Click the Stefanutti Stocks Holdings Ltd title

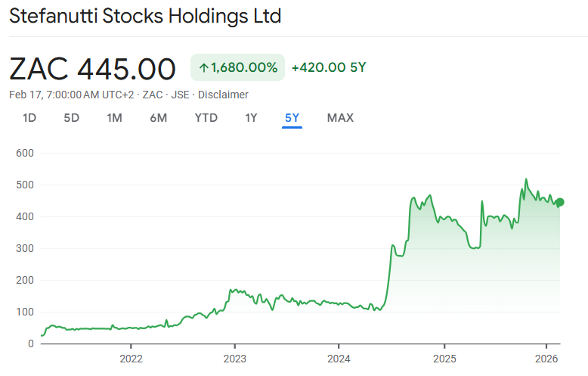coord(145,17)
